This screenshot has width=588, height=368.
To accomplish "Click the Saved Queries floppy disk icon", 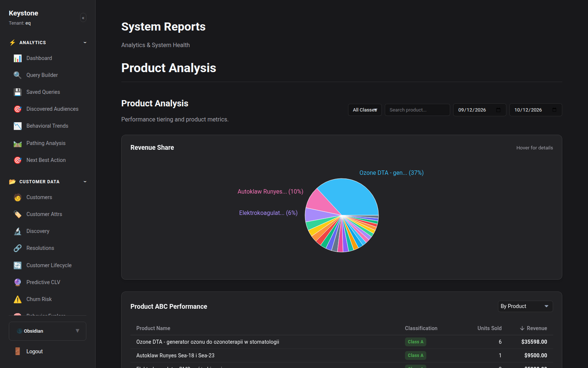I will click(18, 92).
